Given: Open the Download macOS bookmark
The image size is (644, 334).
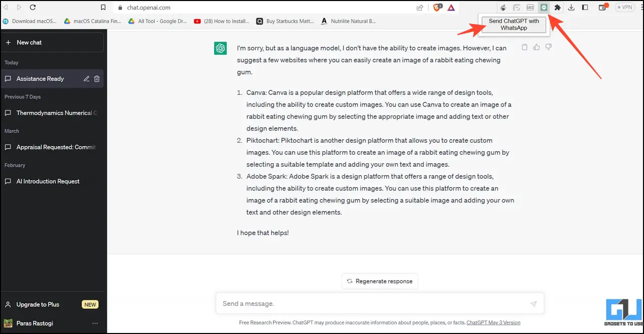Looking at the screenshot, I should coord(30,21).
